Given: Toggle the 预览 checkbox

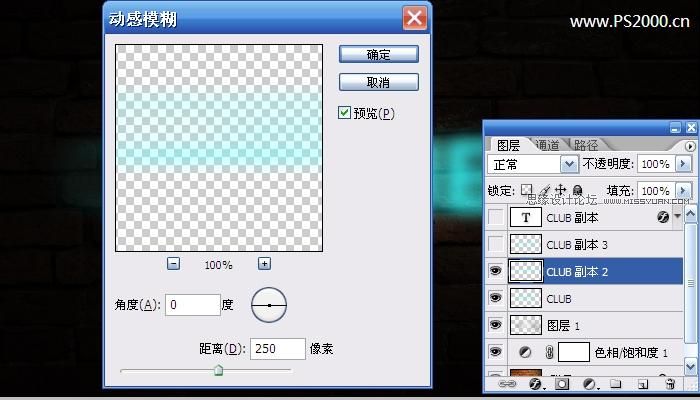Looking at the screenshot, I should (344, 112).
